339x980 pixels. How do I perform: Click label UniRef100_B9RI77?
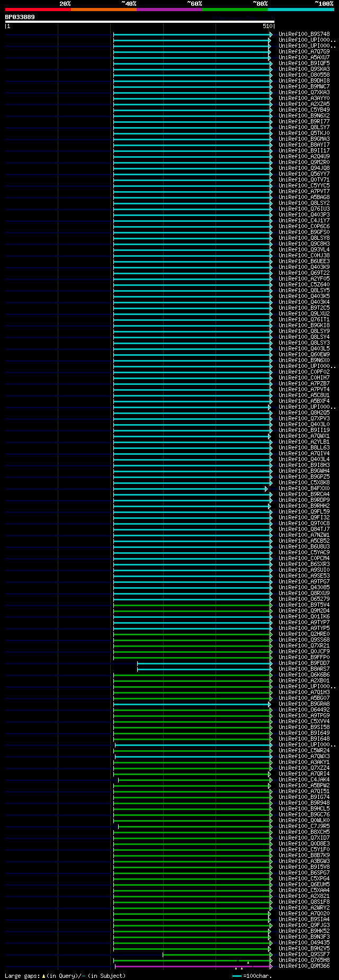tap(304, 122)
